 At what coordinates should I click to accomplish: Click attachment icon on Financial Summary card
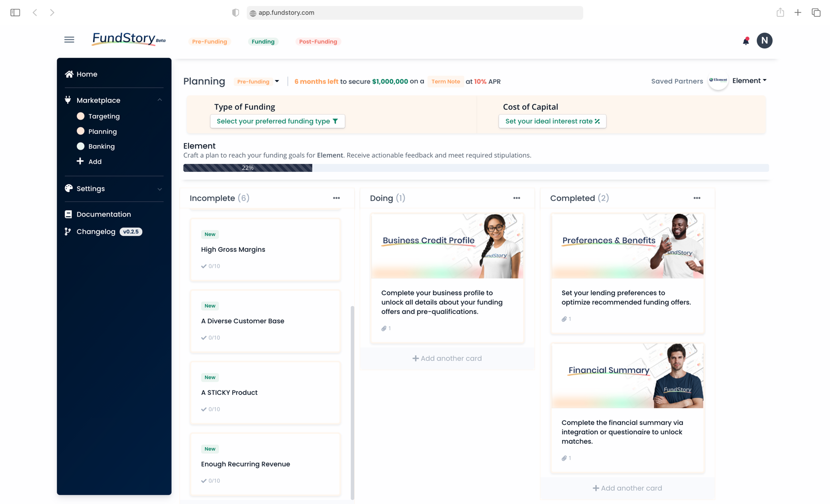tap(564, 458)
